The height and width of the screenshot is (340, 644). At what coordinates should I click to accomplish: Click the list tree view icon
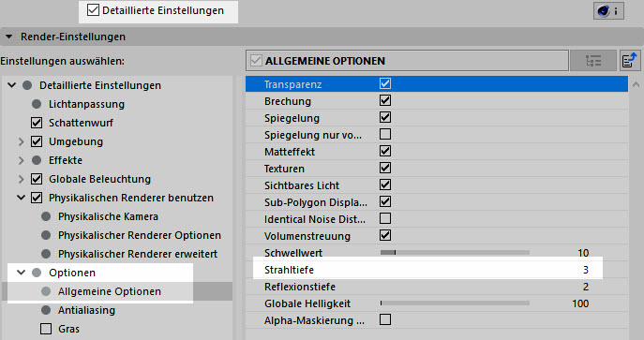[x=593, y=61]
